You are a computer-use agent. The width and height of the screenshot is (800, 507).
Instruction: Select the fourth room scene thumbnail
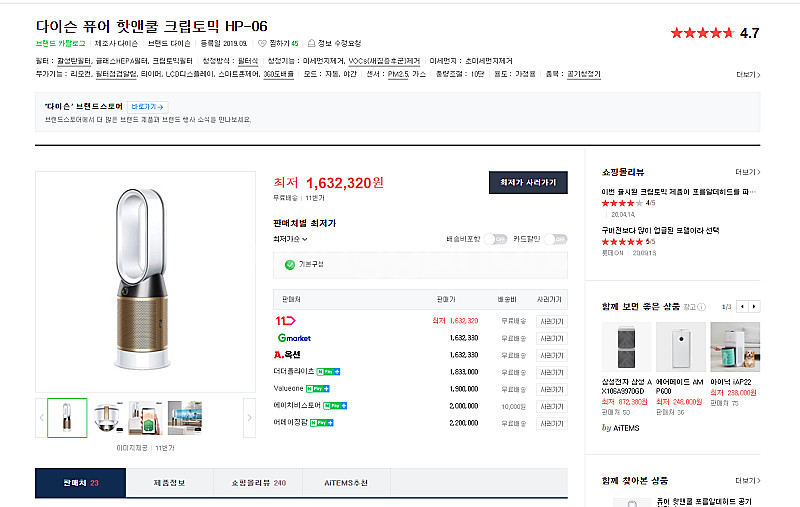point(185,418)
